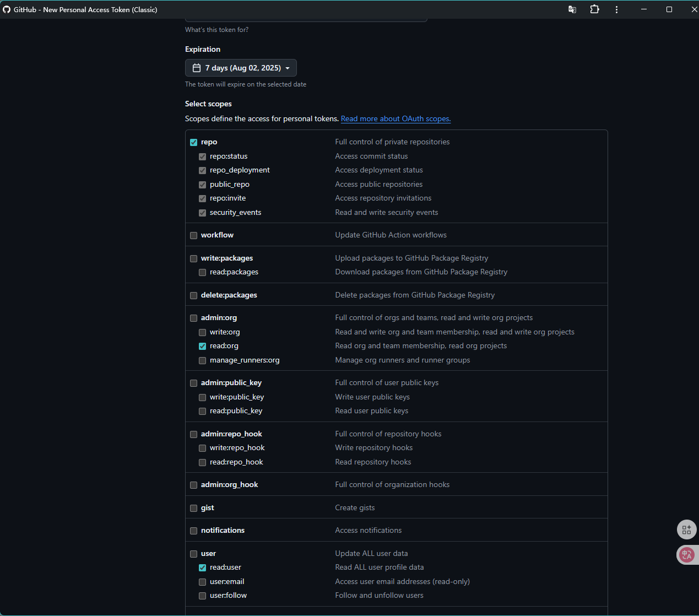The image size is (699, 616).
Task: Enable the manage_runners:org checkbox
Action: [x=203, y=360]
